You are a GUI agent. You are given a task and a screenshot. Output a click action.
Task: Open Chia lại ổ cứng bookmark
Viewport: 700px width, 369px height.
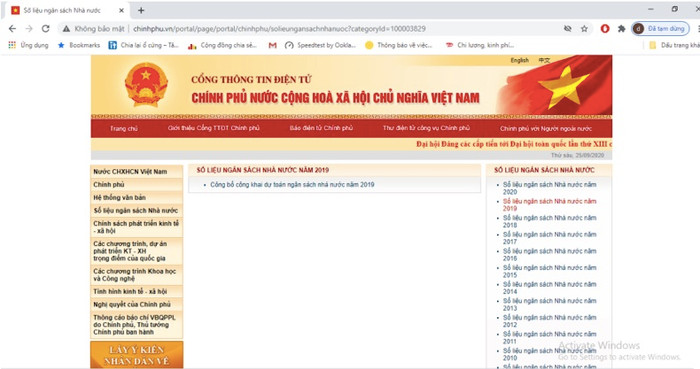(x=144, y=45)
